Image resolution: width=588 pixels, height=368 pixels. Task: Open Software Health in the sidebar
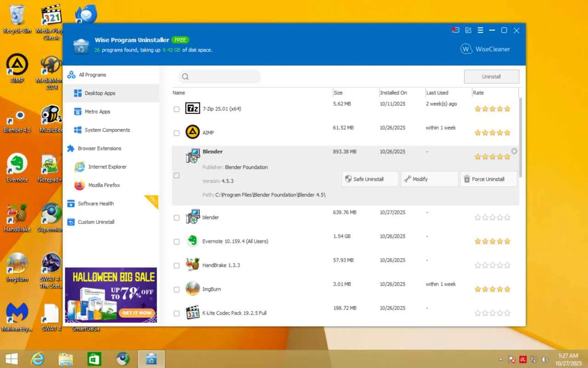click(111, 203)
